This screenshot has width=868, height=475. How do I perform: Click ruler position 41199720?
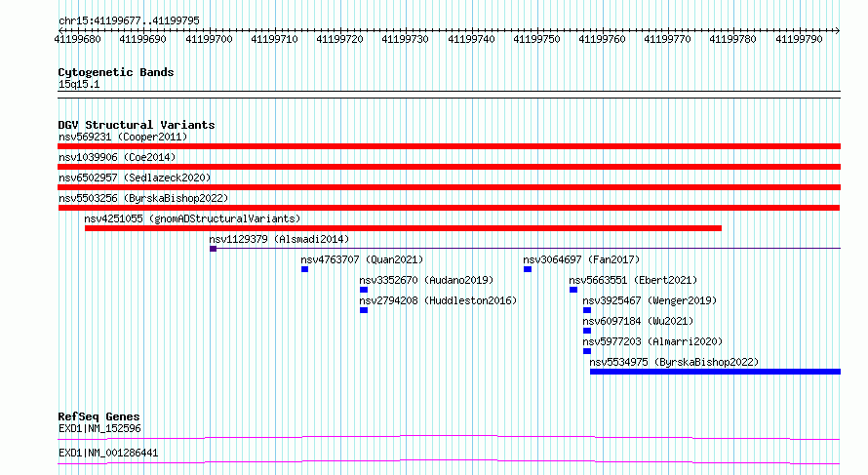(340, 39)
